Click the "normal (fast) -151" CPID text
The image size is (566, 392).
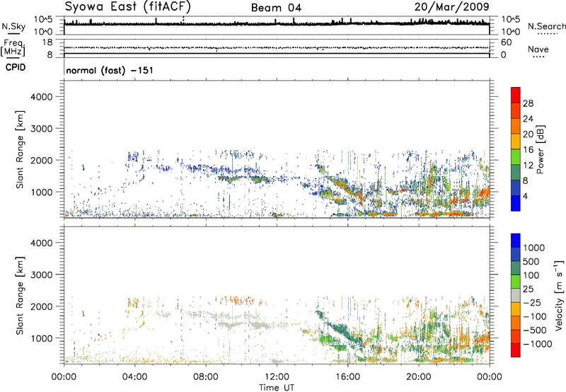coord(110,70)
